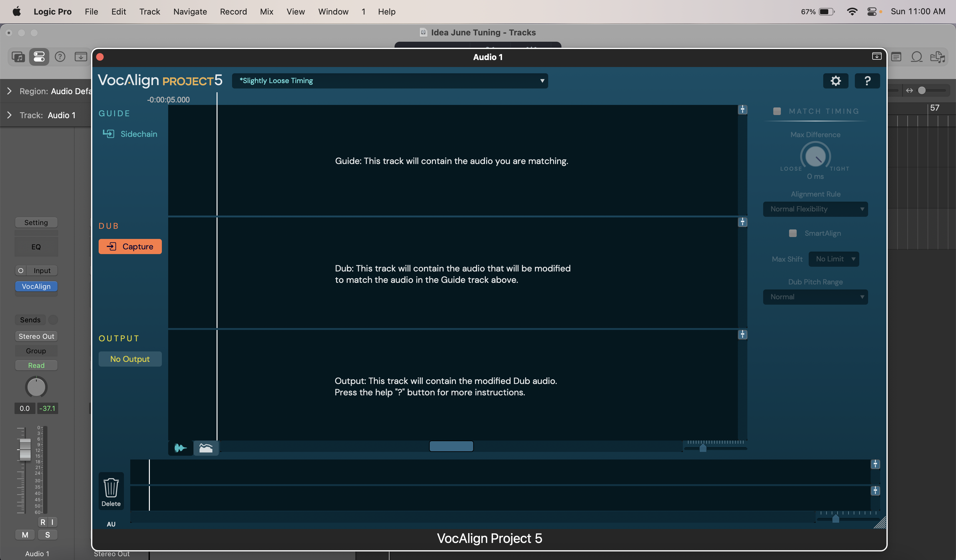Click the Sidechain guide icon

coord(108,134)
